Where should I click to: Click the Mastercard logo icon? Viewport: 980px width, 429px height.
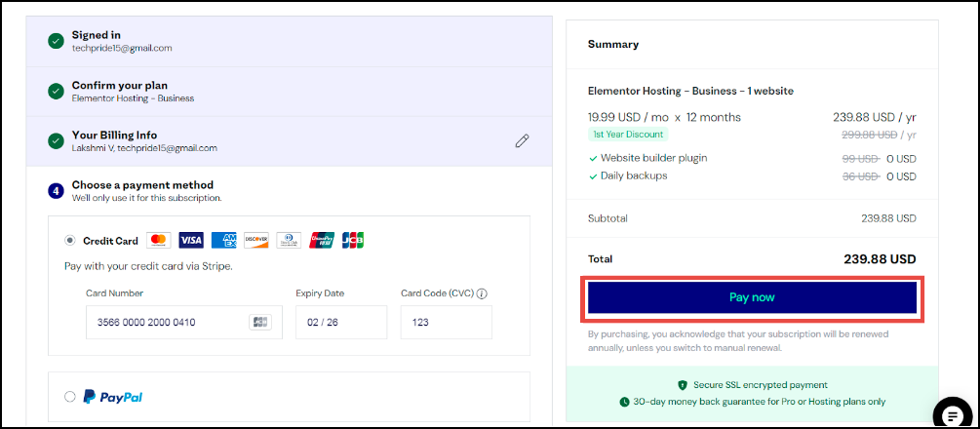point(159,240)
